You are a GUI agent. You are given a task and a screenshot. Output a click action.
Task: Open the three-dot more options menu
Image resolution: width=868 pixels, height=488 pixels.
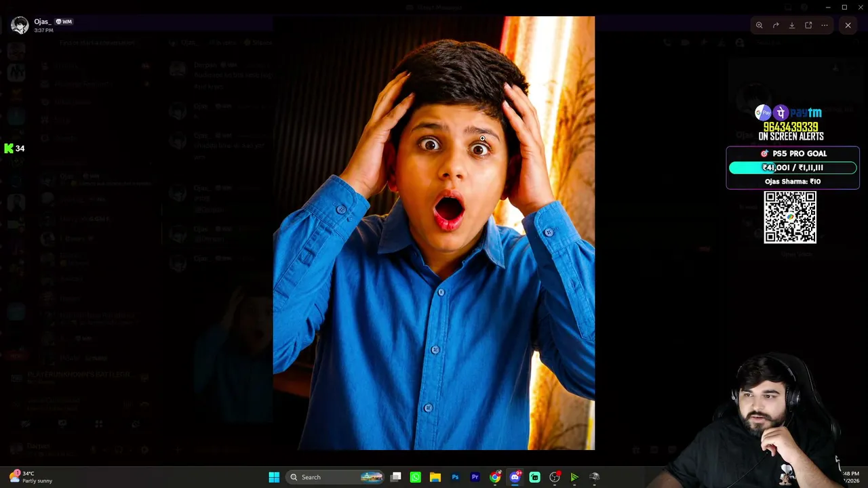(825, 25)
